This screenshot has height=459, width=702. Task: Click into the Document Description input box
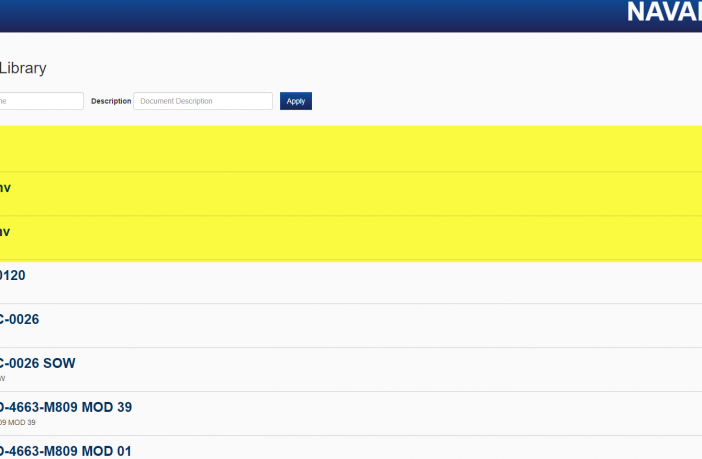coord(203,101)
